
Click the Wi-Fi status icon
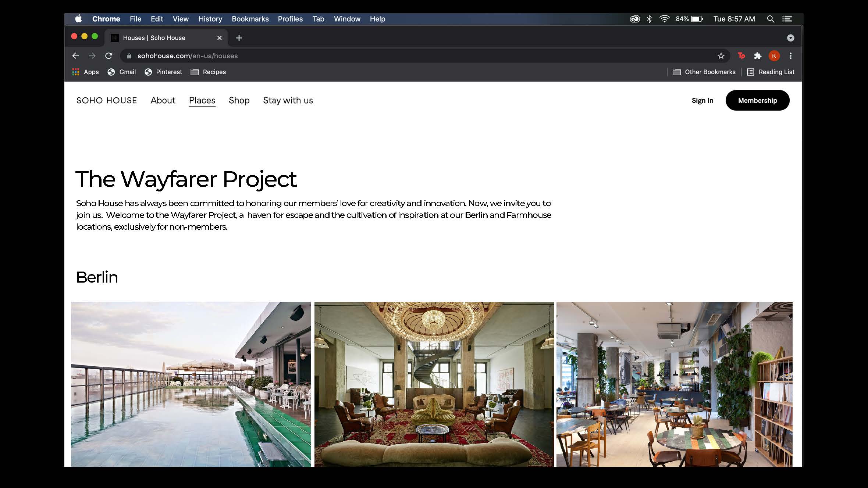click(664, 19)
